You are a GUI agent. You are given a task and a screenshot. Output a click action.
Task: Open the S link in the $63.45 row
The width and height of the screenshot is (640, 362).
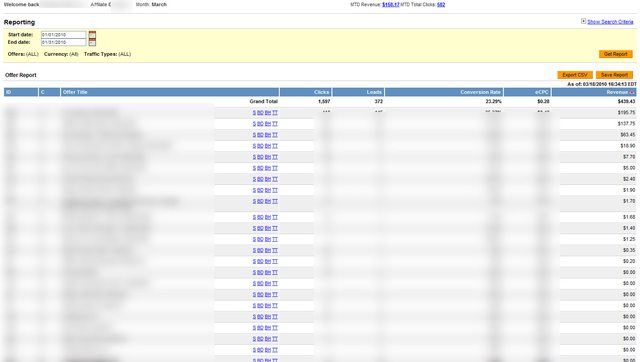tap(254, 135)
